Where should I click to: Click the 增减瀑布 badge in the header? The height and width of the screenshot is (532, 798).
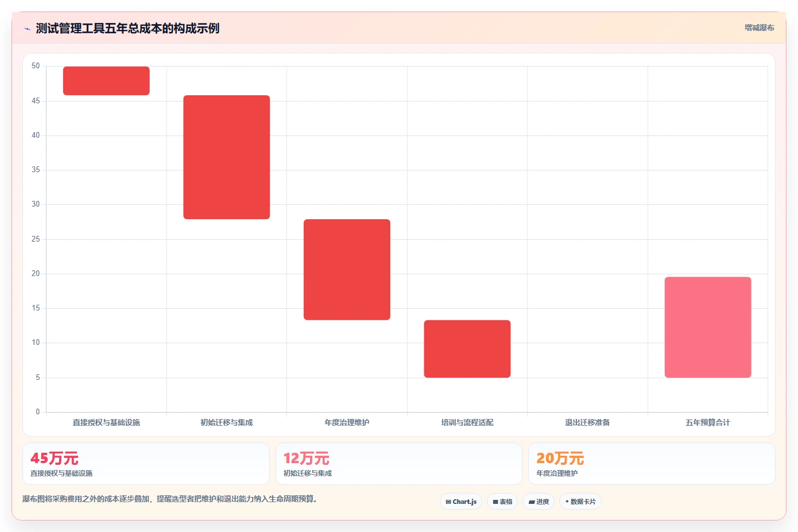(759, 28)
